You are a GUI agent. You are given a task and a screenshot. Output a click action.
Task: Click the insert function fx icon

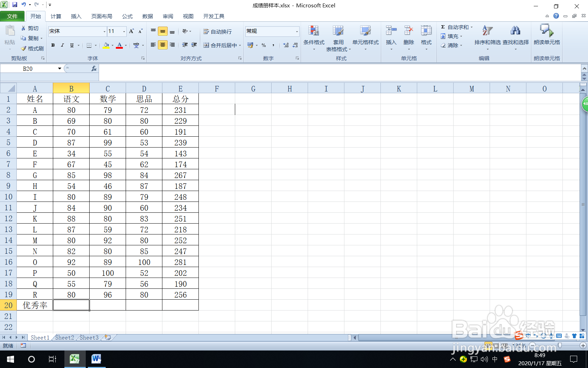point(94,69)
